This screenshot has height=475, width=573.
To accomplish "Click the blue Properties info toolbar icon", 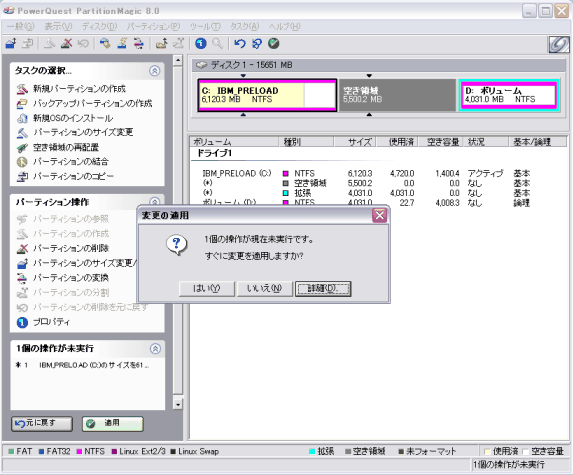I will pos(201,43).
